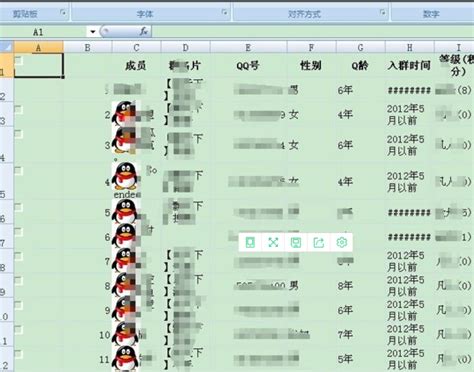Tick the checkbox in cell A1
474x372 pixels.
coord(19,61)
